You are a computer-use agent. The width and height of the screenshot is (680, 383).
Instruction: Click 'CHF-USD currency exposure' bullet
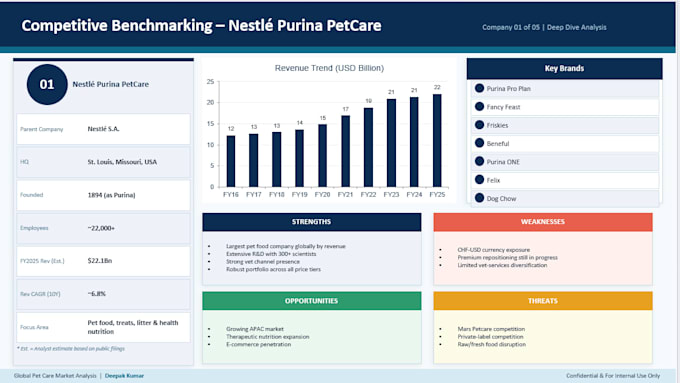[x=494, y=250]
